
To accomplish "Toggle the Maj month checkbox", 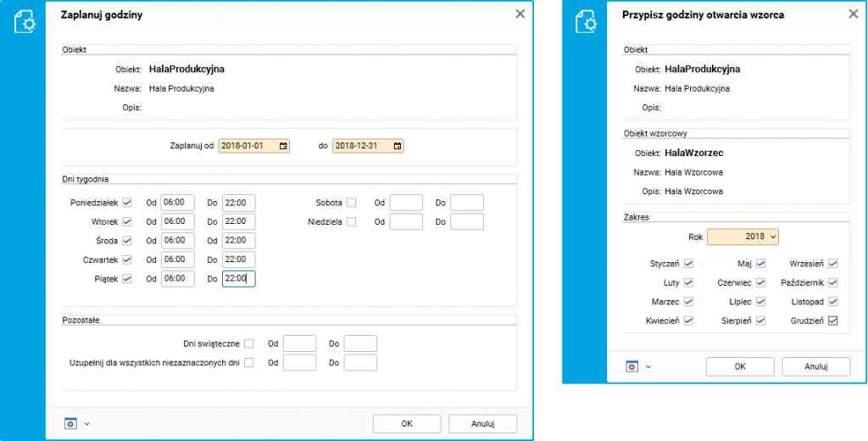I will [x=760, y=263].
